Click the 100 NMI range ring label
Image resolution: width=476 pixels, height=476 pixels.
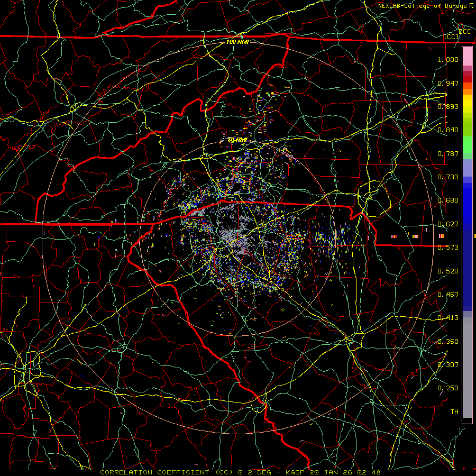pyautogui.click(x=237, y=42)
